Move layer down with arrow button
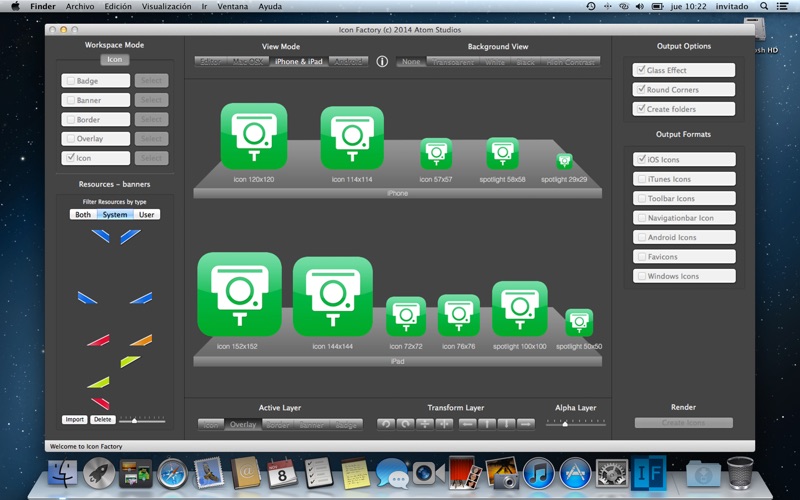 click(506, 424)
